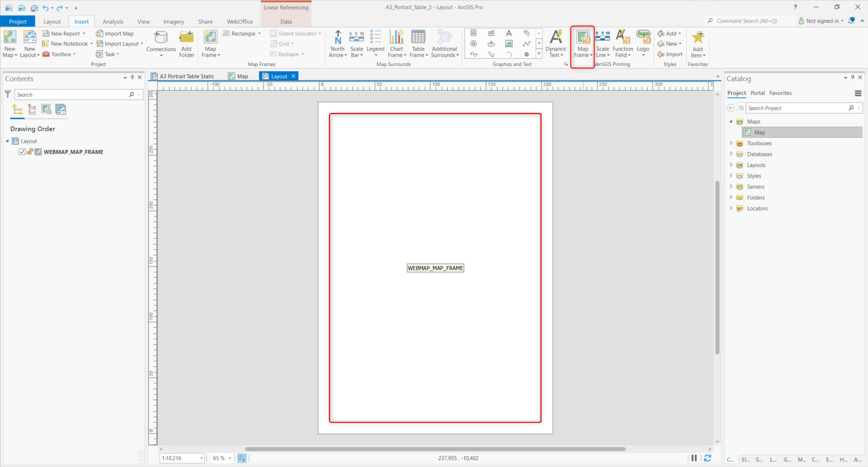Expand the Toolboxes node in Catalog
Screen dimensions: 868x467
pyautogui.click(x=732, y=143)
